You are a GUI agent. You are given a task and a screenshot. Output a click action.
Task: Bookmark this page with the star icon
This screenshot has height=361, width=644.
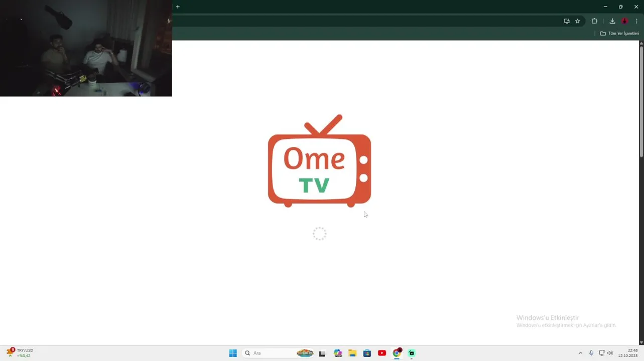coord(578,21)
